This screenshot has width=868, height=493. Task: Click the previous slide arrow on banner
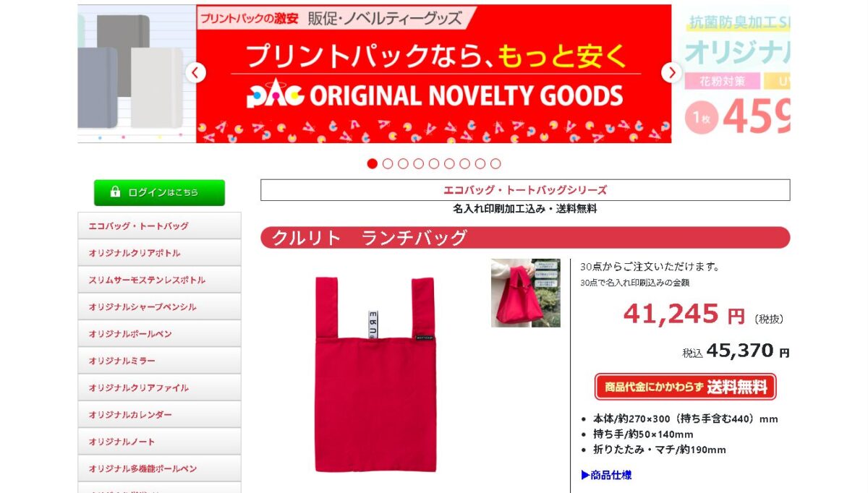tap(195, 73)
